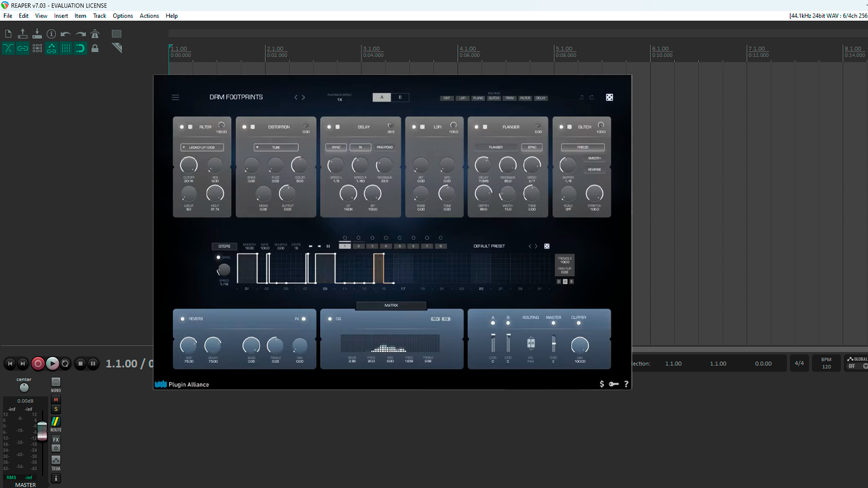868x488 pixels.
Task: Toggle the sequencer Sync LED
Action: 218,257
